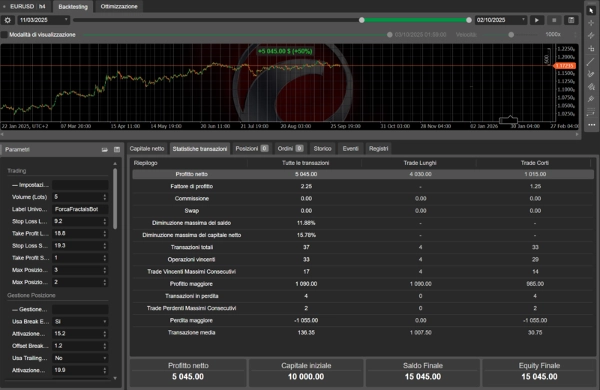Select the equidistant channel drawing tool
This screenshot has width=600, height=390.
pos(591,36)
